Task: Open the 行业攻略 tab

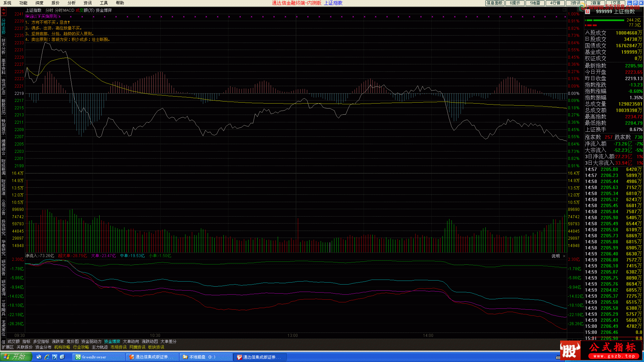Action: 81,347
